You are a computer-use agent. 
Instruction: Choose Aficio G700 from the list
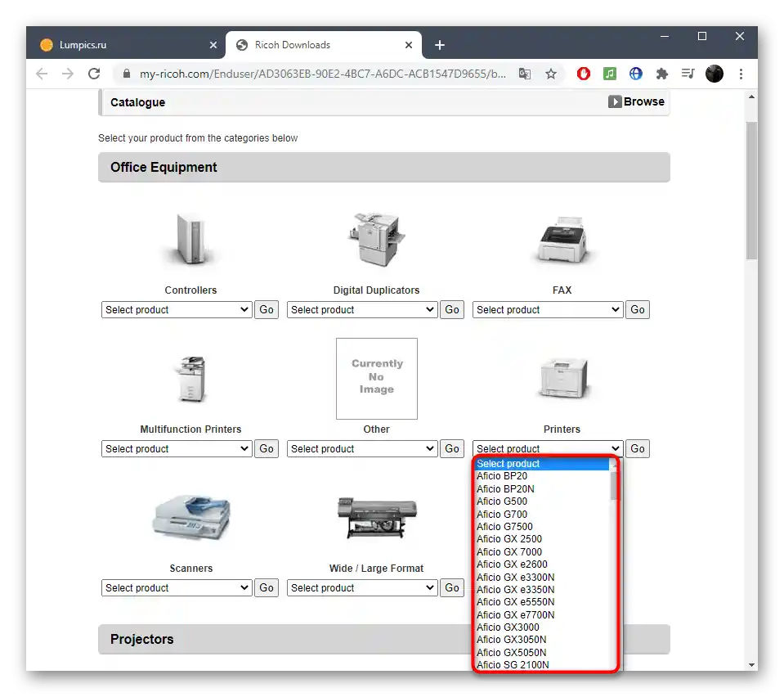(542, 514)
